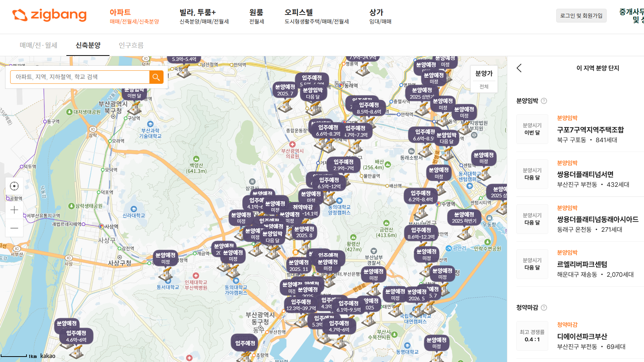Switch to the 매매/전·월세 tab

(38, 45)
